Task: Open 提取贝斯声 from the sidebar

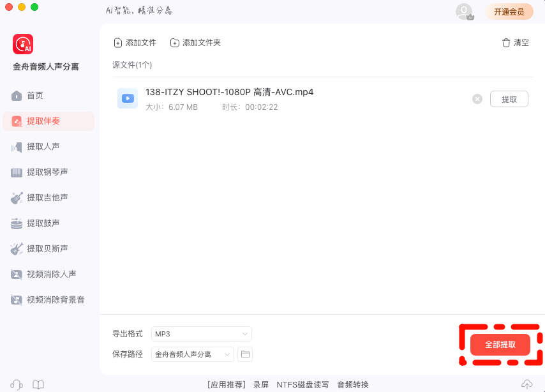Action: pos(49,249)
